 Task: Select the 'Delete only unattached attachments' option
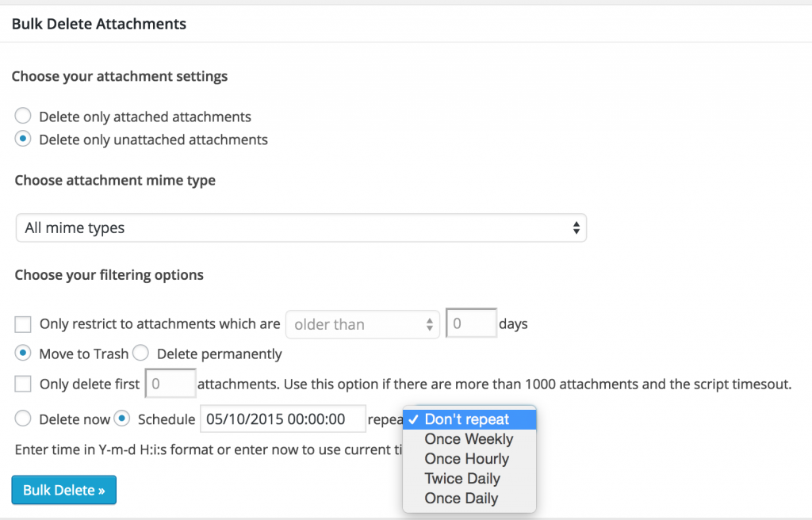tap(22, 139)
